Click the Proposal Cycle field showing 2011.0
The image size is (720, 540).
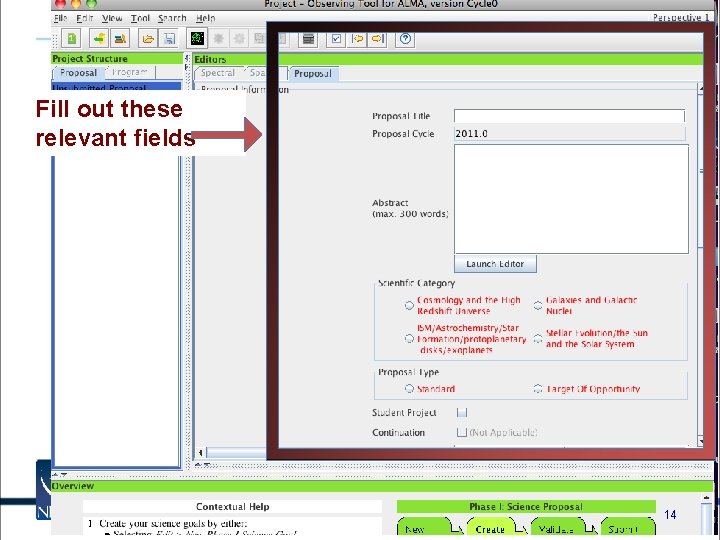pyautogui.click(x=569, y=134)
